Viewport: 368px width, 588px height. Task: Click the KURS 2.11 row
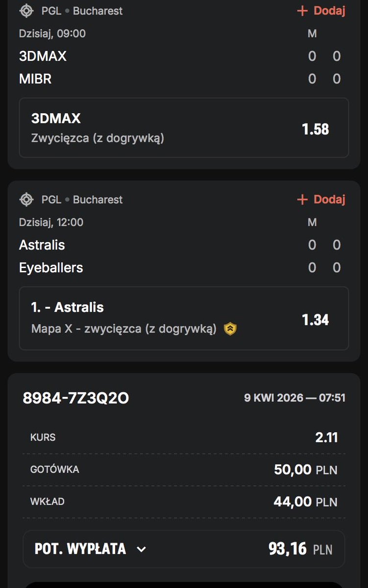point(184,437)
